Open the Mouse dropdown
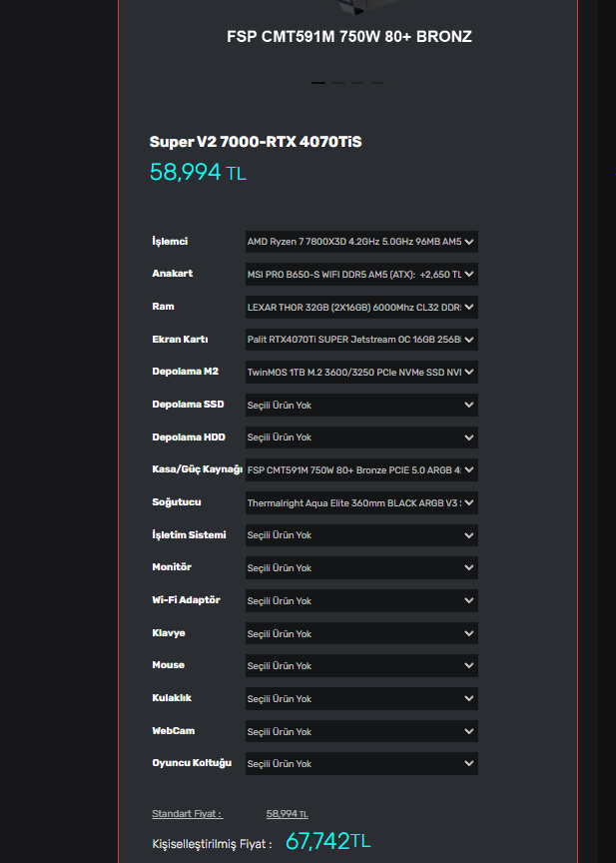The width and height of the screenshot is (616, 863). tap(361, 665)
